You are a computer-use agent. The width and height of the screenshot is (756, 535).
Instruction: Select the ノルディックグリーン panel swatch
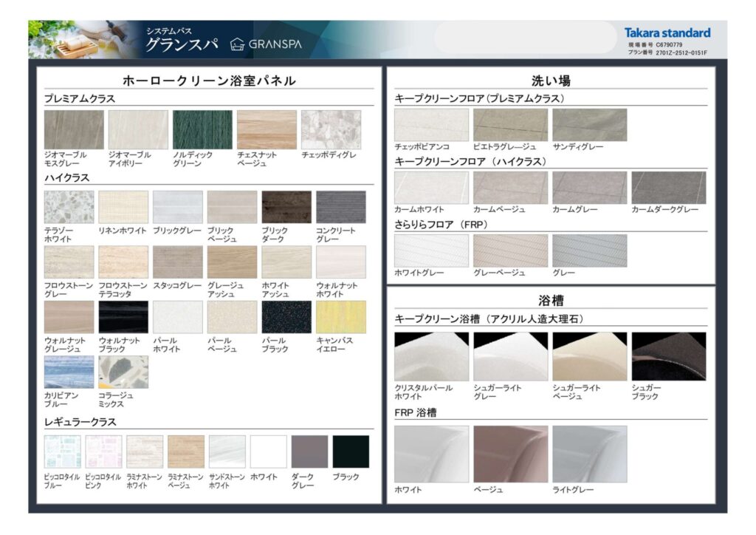[x=202, y=130]
